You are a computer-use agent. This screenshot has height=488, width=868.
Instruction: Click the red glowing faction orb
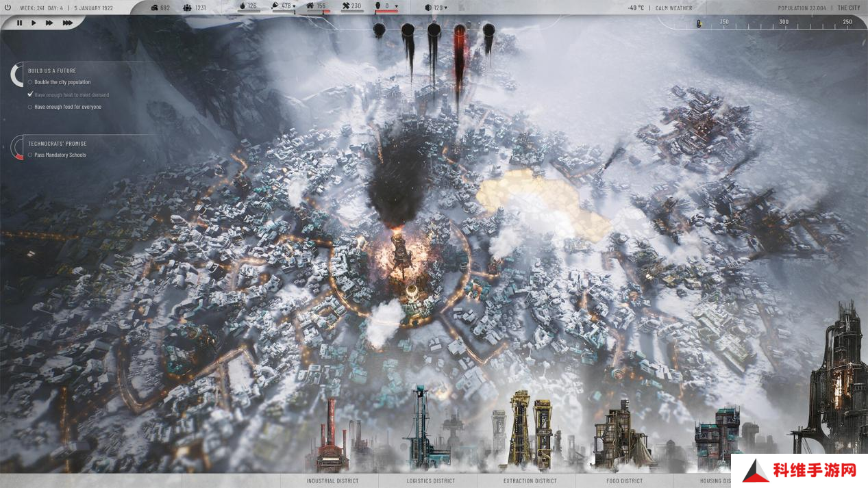[460, 31]
